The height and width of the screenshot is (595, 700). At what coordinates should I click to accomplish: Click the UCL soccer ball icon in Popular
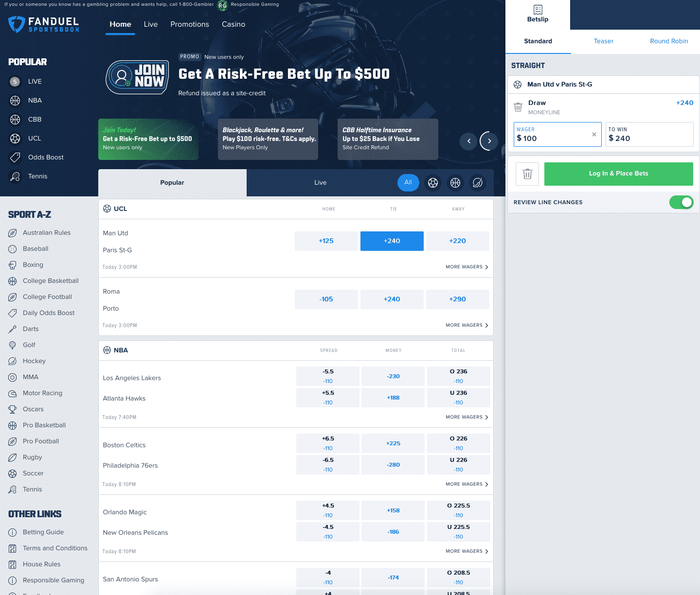coord(15,139)
